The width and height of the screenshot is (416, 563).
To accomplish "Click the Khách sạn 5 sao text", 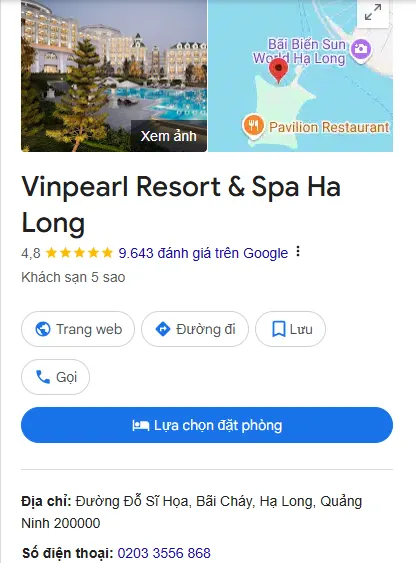I will tap(73, 278).
